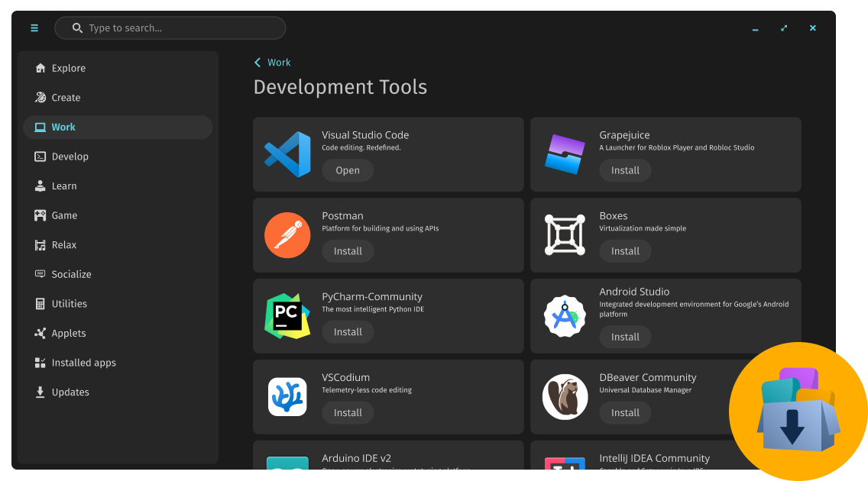Click the Utilities calculator icon
The height and width of the screenshot is (481, 868).
pyautogui.click(x=40, y=304)
